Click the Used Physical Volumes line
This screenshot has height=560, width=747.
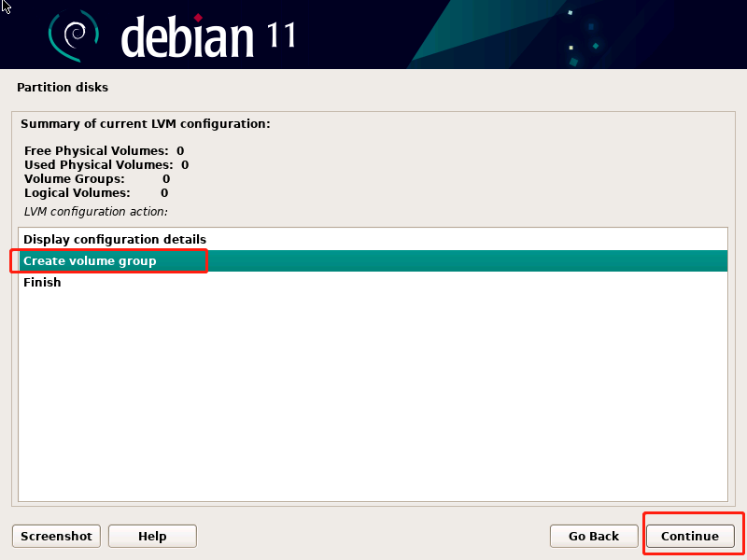[106, 165]
